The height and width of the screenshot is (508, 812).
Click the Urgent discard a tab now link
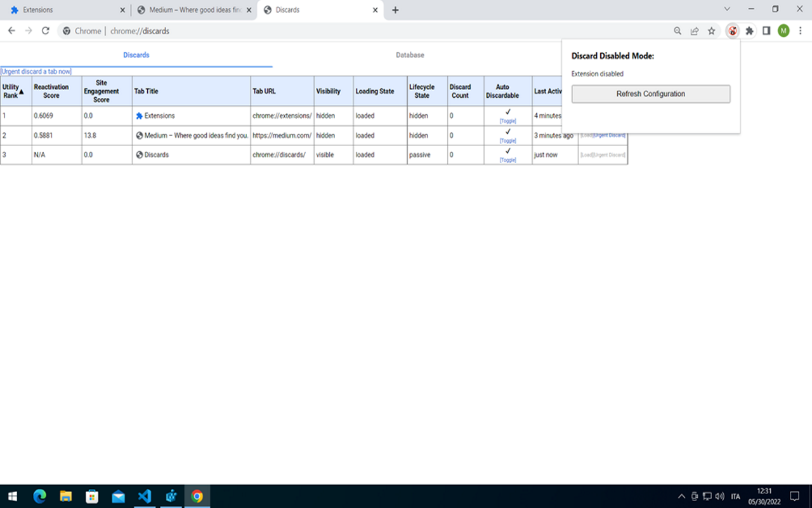click(36, 72)
